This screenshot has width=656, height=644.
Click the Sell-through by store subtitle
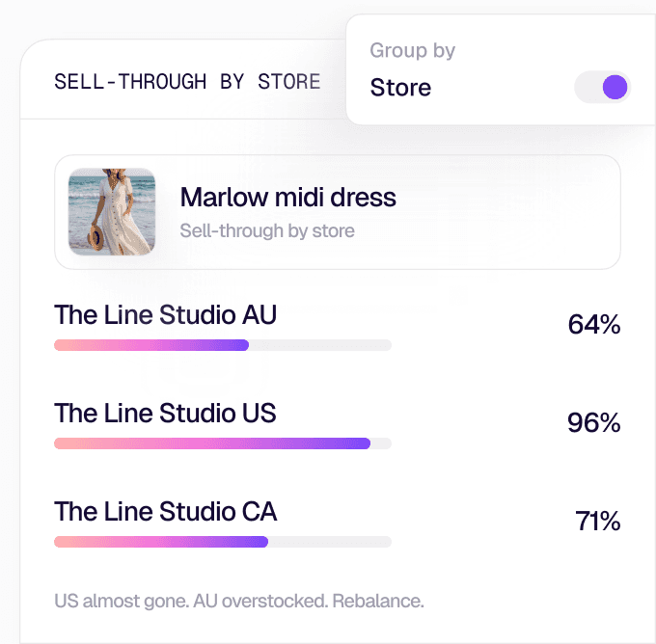pyautogui.click(x=267, y=230)
